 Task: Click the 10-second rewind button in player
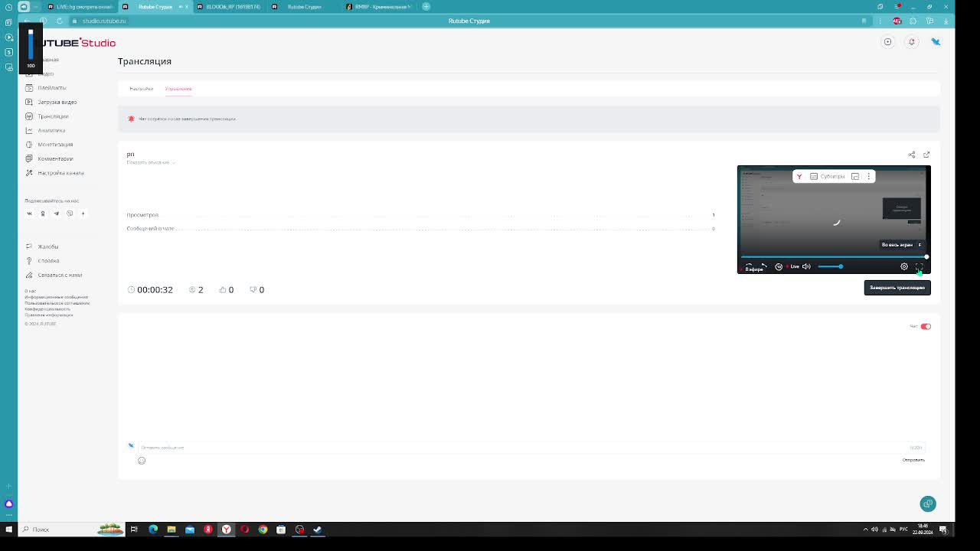pyautogui.click(x=779, y=266)
